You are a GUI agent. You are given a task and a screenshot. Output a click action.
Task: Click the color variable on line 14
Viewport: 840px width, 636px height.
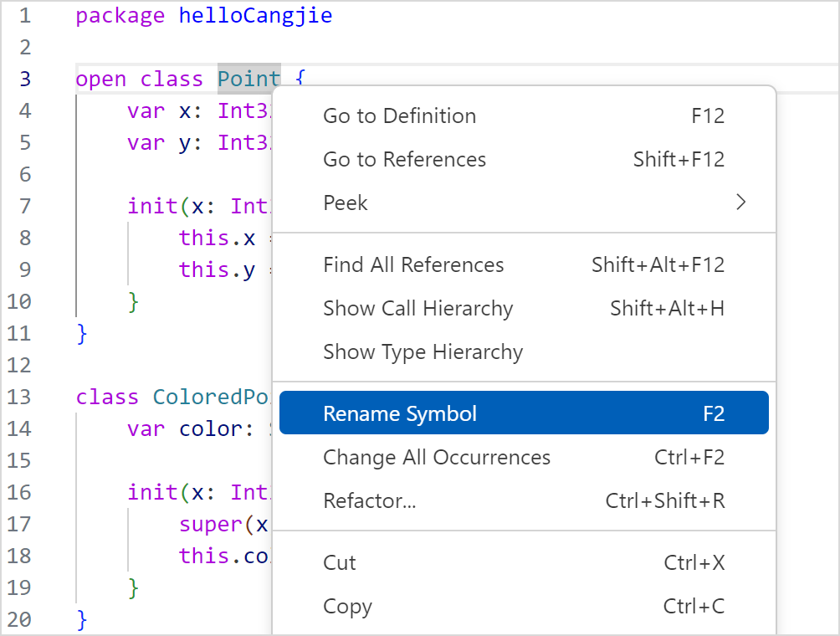210,429
